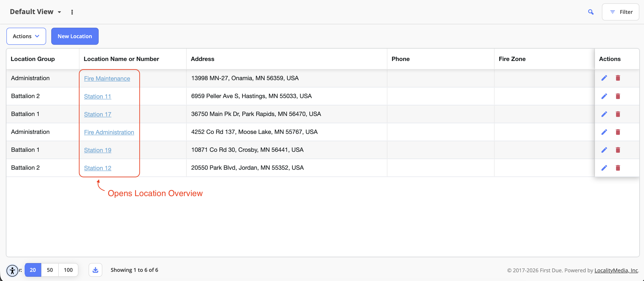Select the address 4252 Co Rd 137
This screenshot has height=281, width=644.
254,132
